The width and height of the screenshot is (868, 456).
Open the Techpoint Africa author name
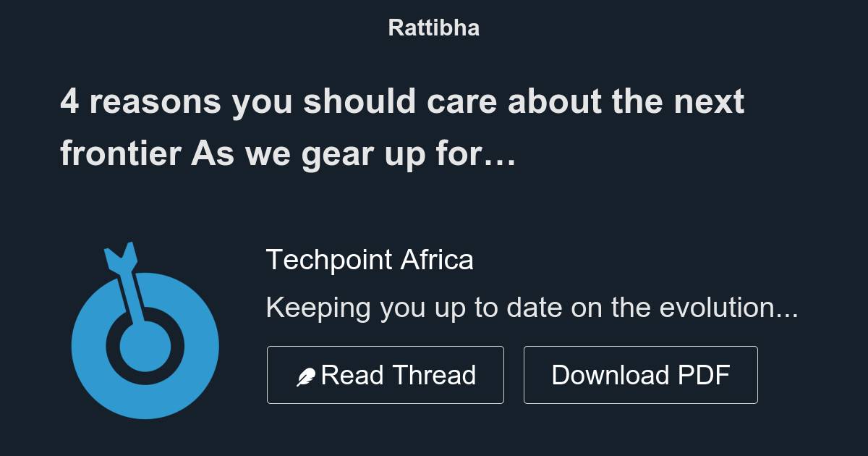tap(370, 260)
